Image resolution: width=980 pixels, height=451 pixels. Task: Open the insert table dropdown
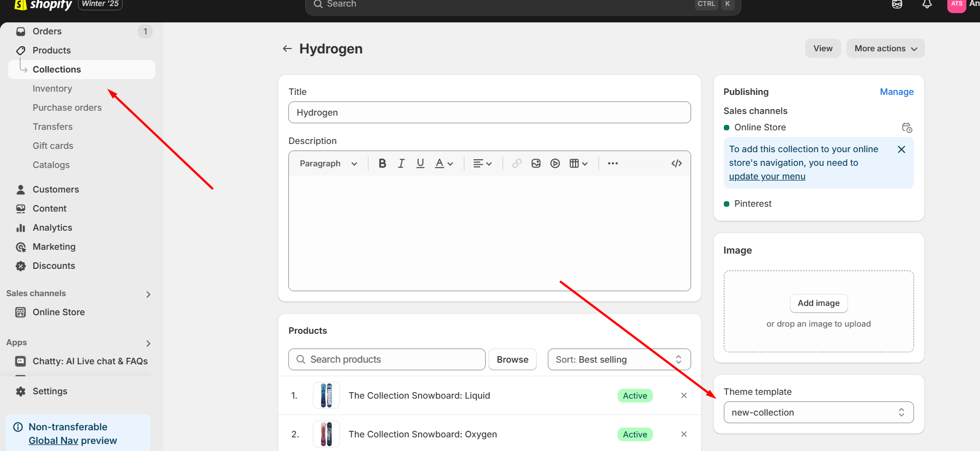(578, 163)
